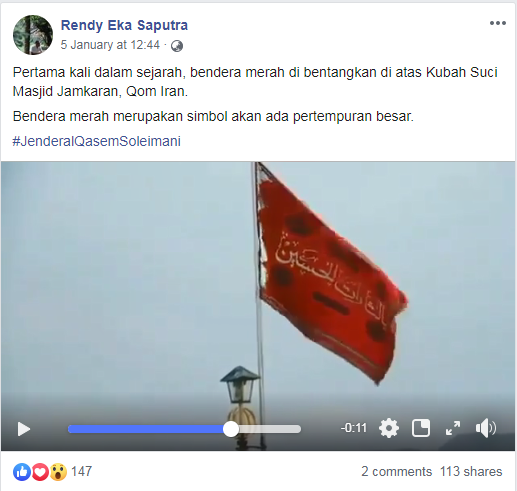Open video settings gear
Viewport: 517px width, 491px height.
(x=389, y=428)
